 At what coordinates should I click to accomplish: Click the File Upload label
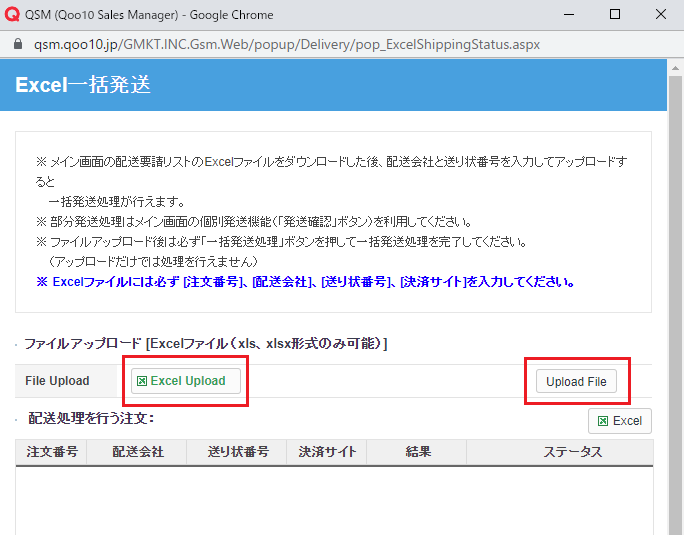(57, 381)
